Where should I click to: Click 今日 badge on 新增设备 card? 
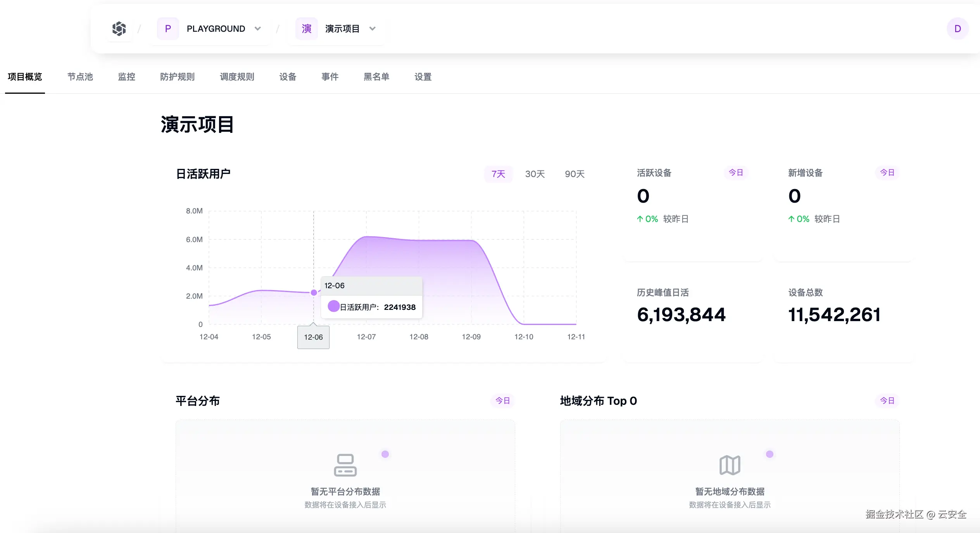887,173
